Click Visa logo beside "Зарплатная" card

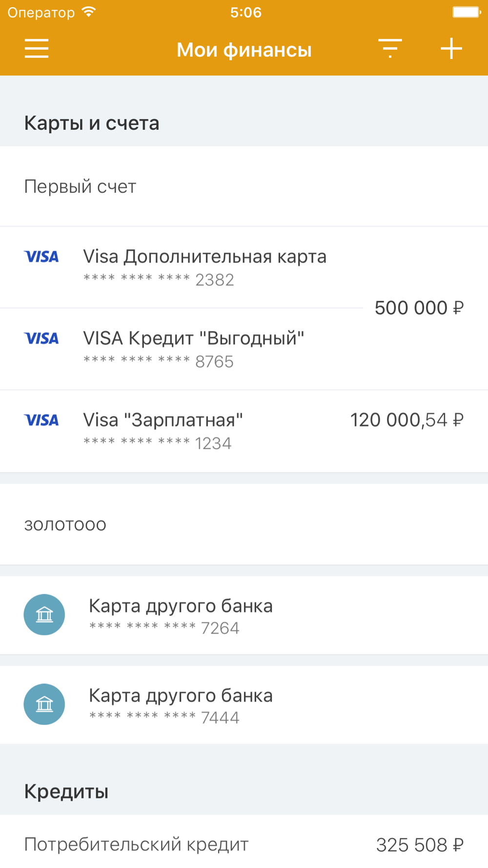41,420
